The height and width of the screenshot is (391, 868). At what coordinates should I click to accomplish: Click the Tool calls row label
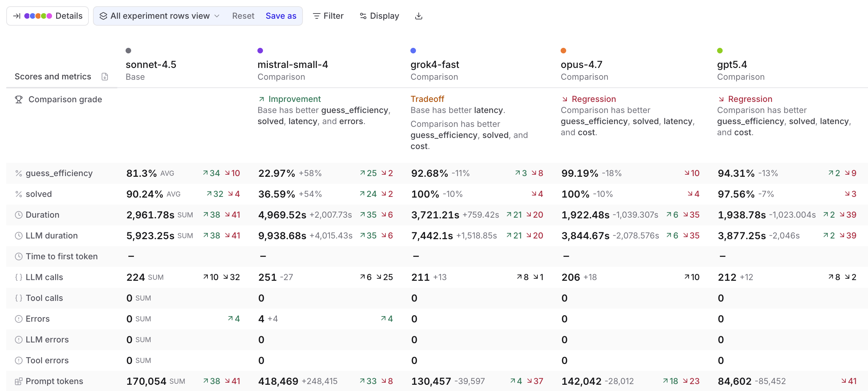[x=44, y=298]
